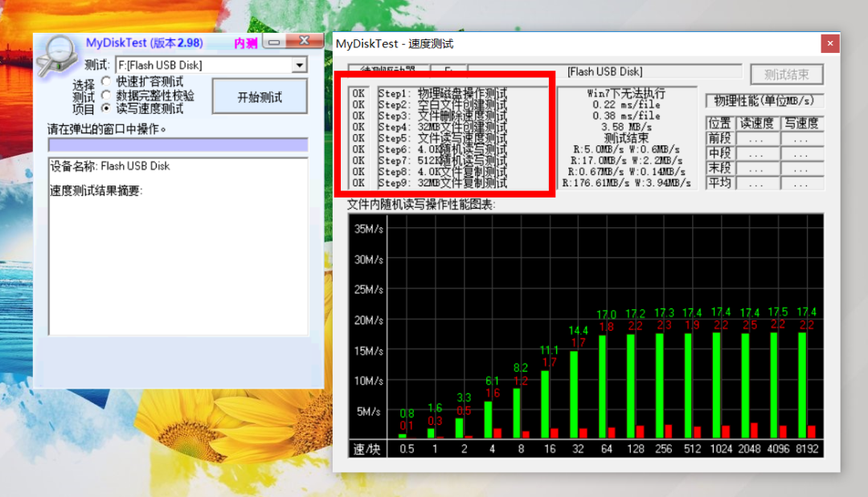Select the 读写速度测试 radio option
Screen dimensions: 868x497
pos(106,108)
